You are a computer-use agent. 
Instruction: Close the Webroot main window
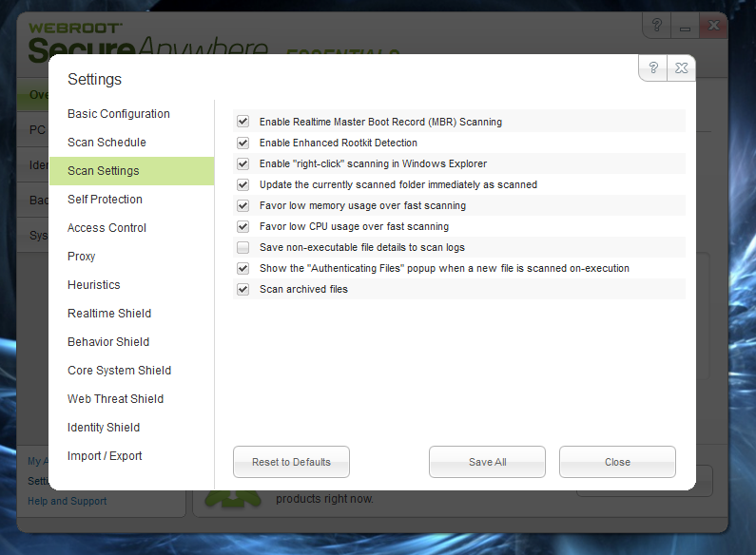pos(713,25)
